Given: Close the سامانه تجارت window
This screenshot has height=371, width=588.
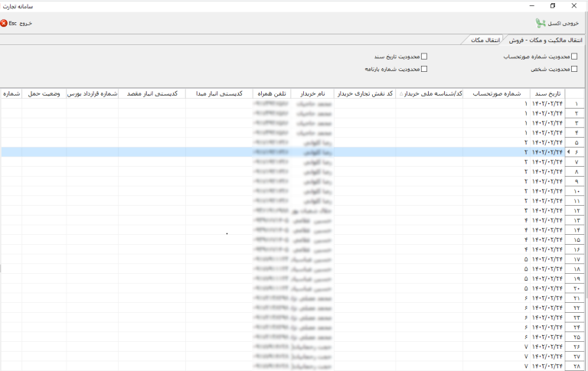Looking at the screenshot, I should point(574,5).
